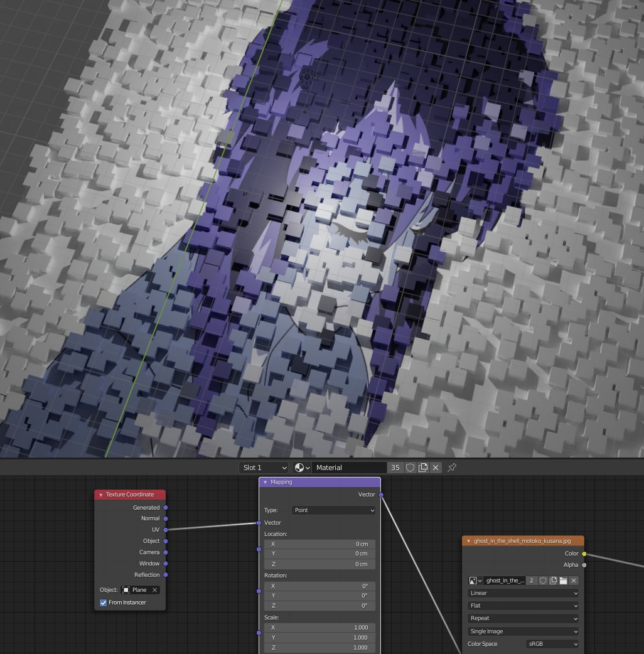Image resolution: width=644 pixels, height=654 pixels.
Task: Collapse the ghost_in_the_shell image texture node
Action: pyautogui.click(x=468, y=541)
